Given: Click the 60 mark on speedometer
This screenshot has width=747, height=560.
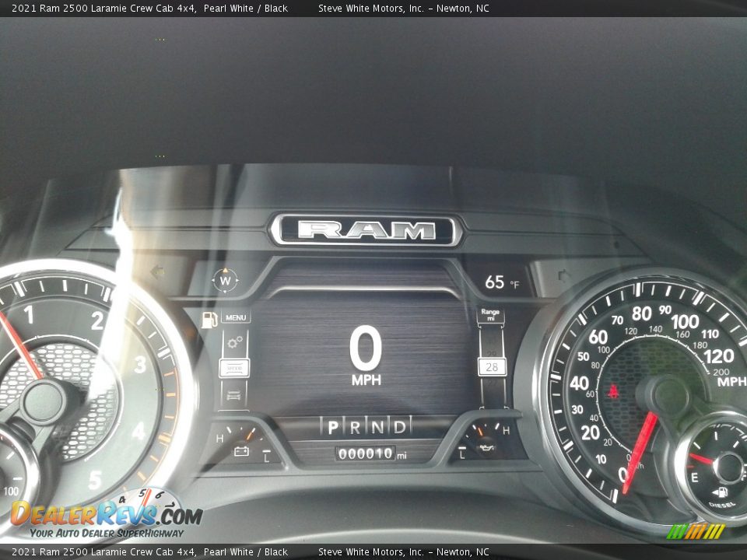Looking at the screenshot, I should point(598,337).
